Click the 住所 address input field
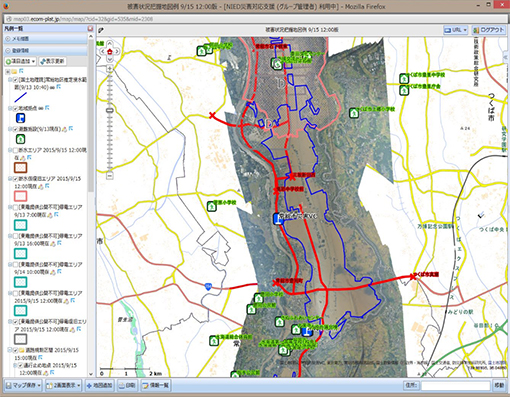The image size is (510, 397). (456, 386)
